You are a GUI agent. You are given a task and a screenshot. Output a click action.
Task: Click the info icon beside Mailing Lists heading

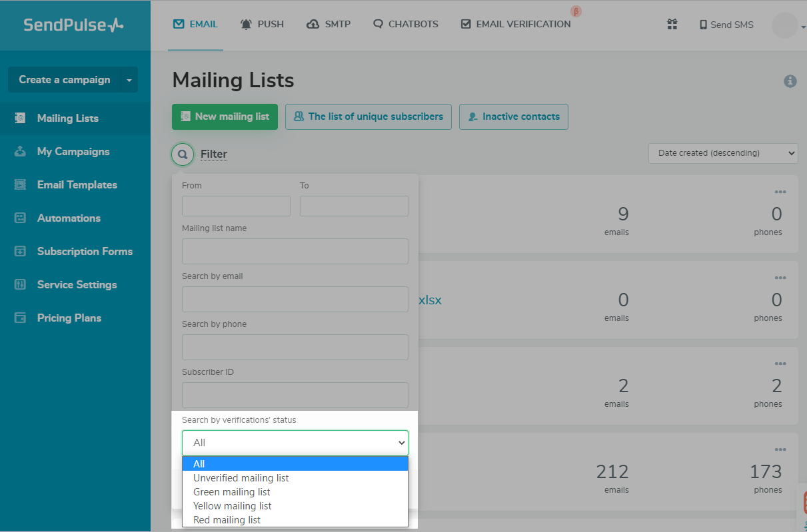[790, 81]
